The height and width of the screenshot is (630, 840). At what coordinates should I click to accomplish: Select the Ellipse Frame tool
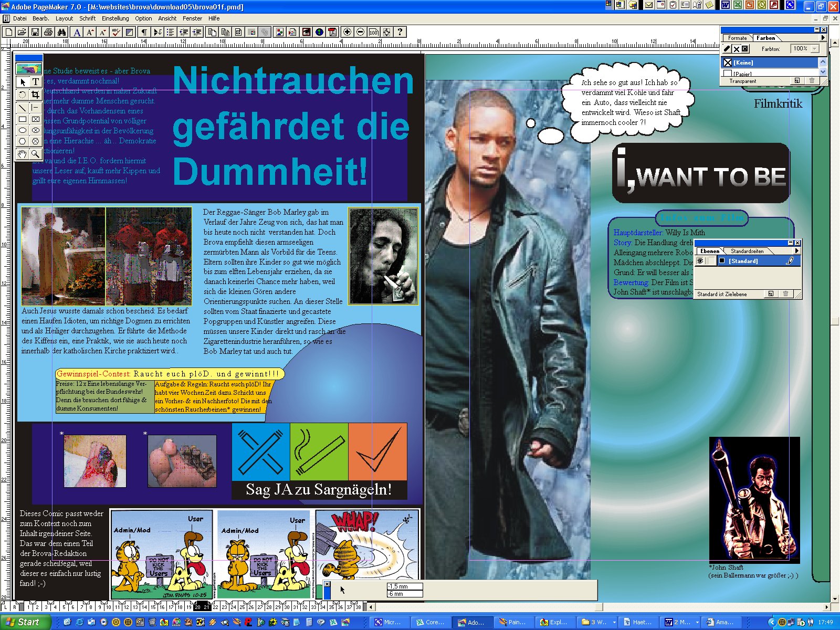[35, 130]
